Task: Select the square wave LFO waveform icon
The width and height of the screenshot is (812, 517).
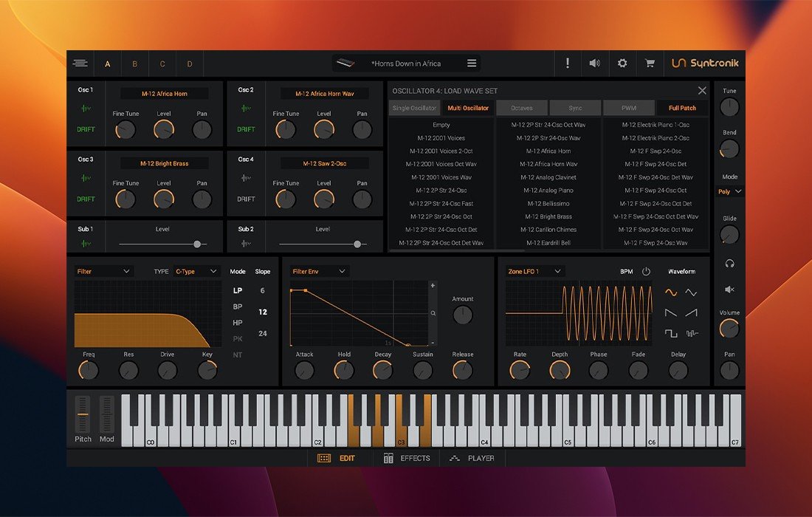Action: tap(670, 334)
